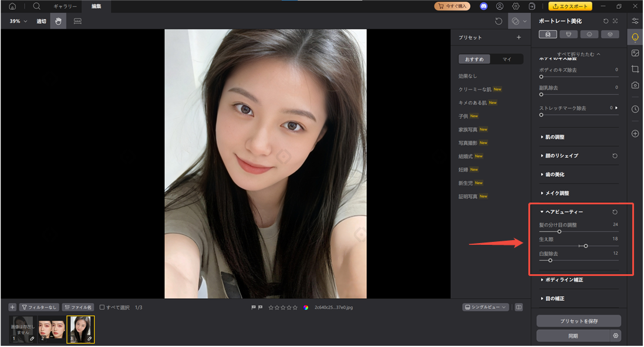Open the 39% zoom dropdown
644x347 pixels.
pos(18,21)
